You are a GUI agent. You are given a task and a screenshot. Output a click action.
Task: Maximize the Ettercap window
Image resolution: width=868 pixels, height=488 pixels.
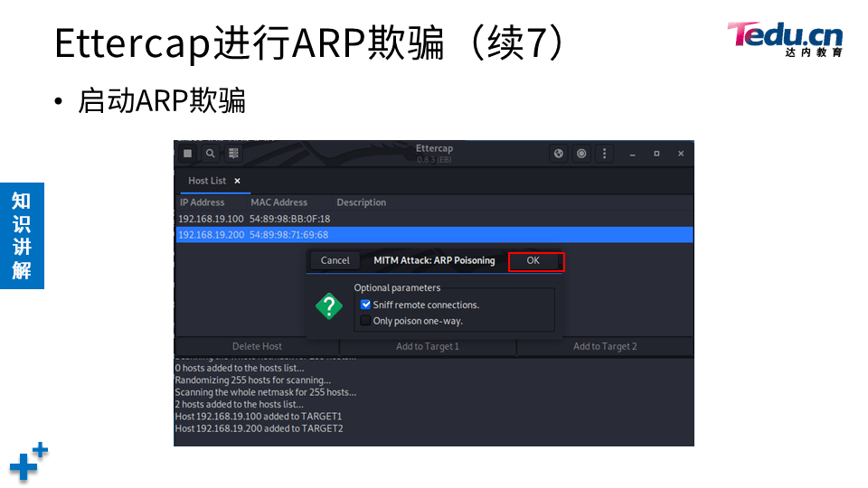click(x=656, y=154)
